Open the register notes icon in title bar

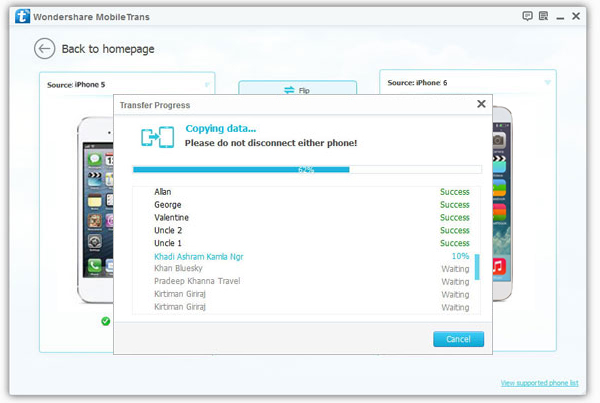(x=543, y=16)
